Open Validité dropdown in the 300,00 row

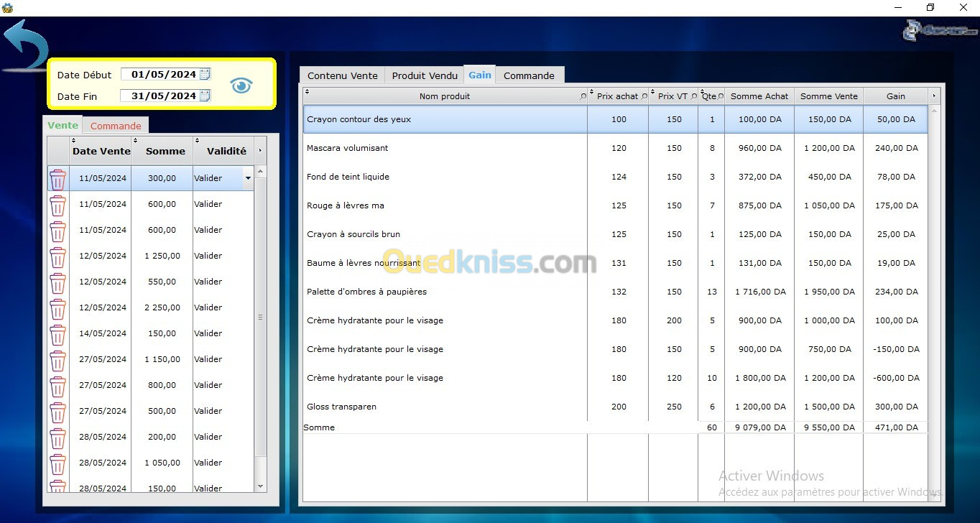tap(248, 178)
